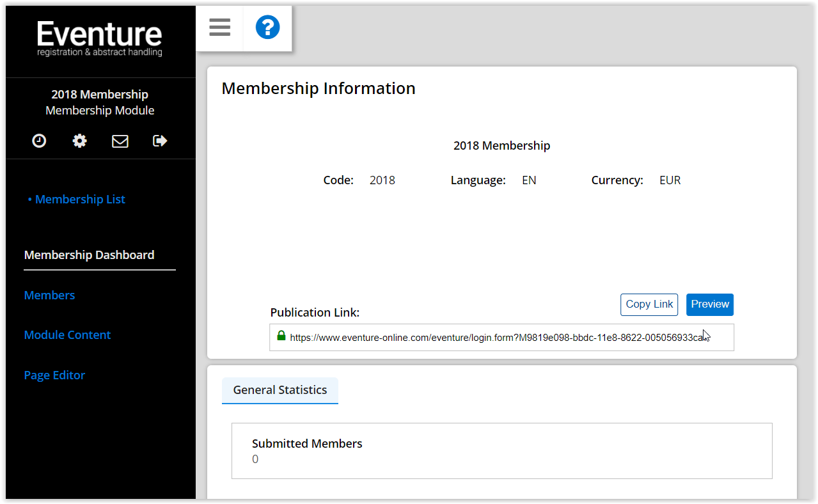
Task: Open the Members section
Action: [49, 295]
